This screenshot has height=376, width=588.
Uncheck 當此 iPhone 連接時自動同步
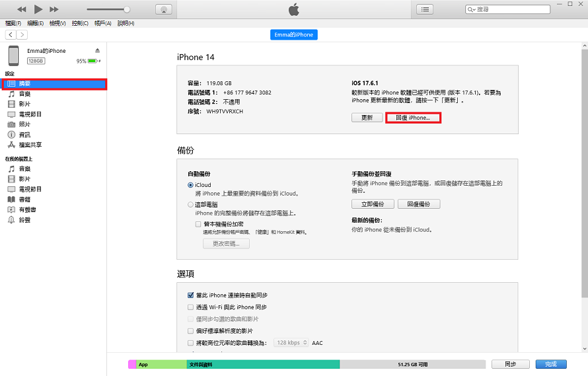pyautogui.click(x=190, y=295)
